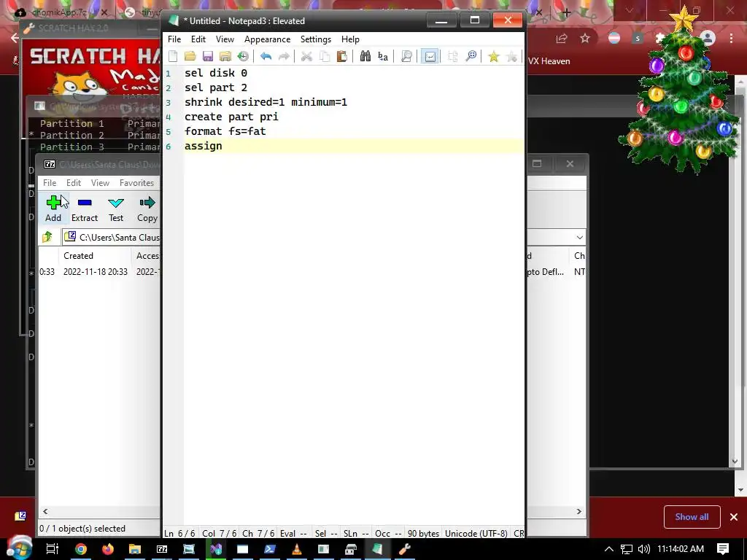Click the Paste clipboard icon in Notepad3

pyautogui.click(x=341, y=56)
